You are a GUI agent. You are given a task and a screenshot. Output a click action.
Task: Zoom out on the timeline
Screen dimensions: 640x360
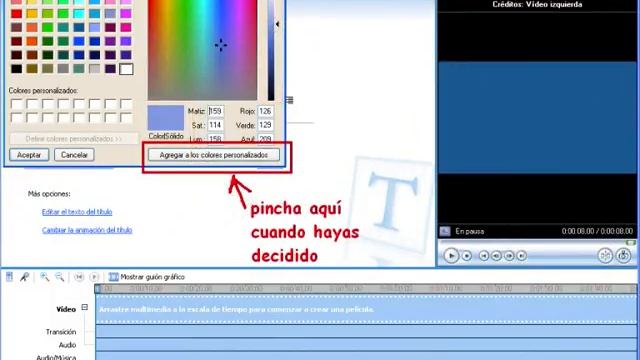pos(60,277)
